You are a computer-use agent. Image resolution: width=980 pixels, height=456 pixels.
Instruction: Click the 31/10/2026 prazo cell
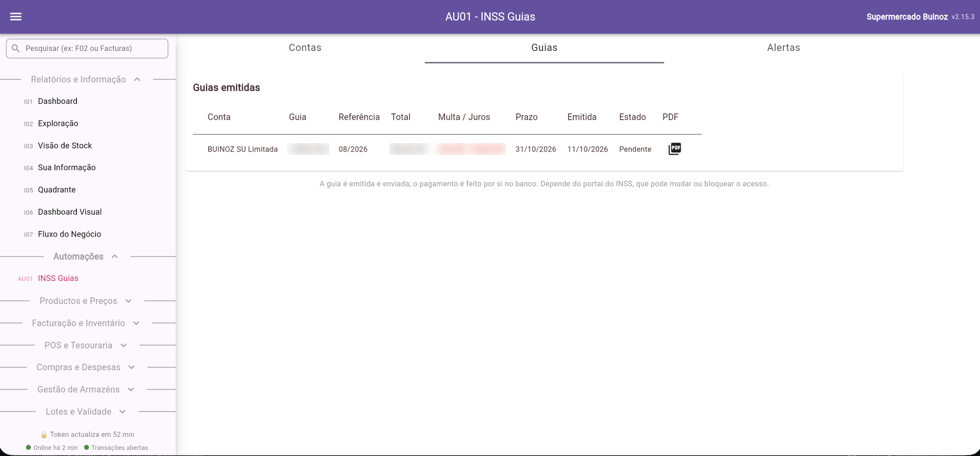[x=536, y=149]
